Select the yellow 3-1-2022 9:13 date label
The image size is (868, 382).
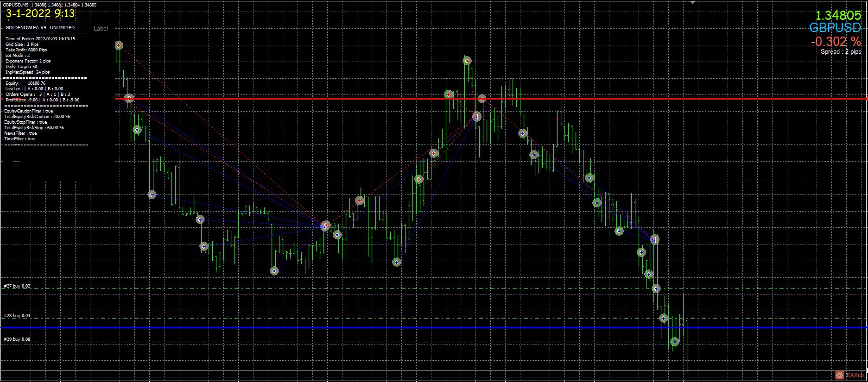(x=40, y=14)
